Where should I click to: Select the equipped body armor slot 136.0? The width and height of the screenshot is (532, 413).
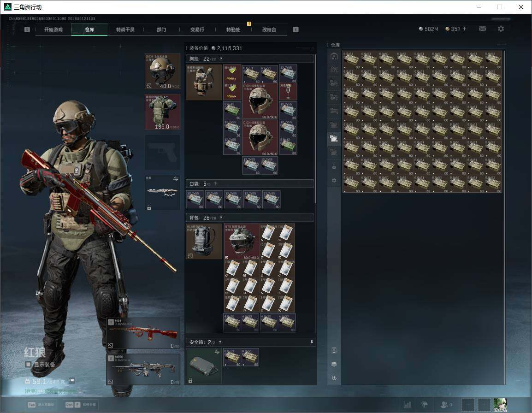[163, 112]
